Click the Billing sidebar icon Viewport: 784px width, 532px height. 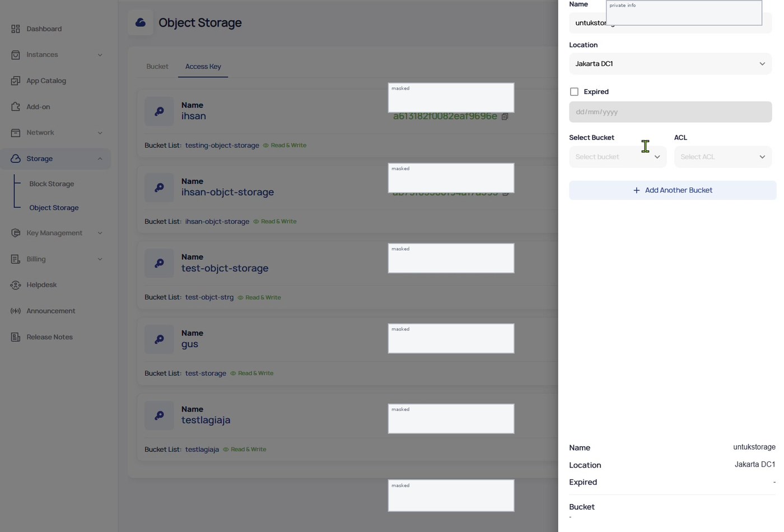coord(16,259)
